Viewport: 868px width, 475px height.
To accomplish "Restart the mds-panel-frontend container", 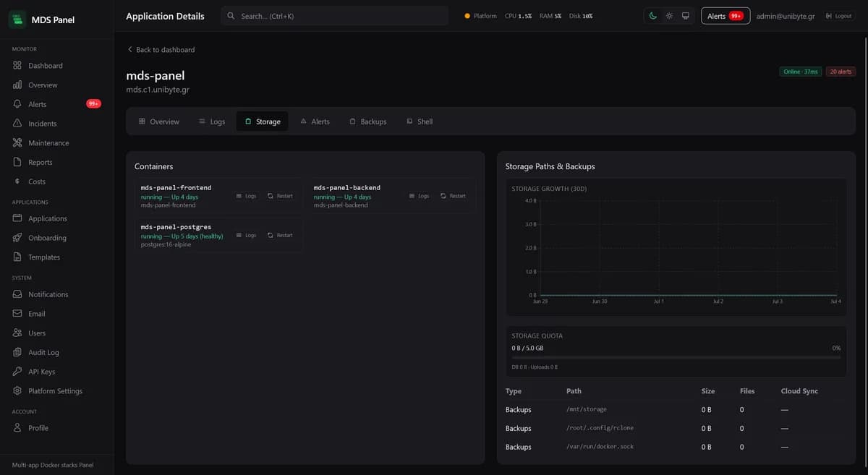I will click(x=280, y=196).
